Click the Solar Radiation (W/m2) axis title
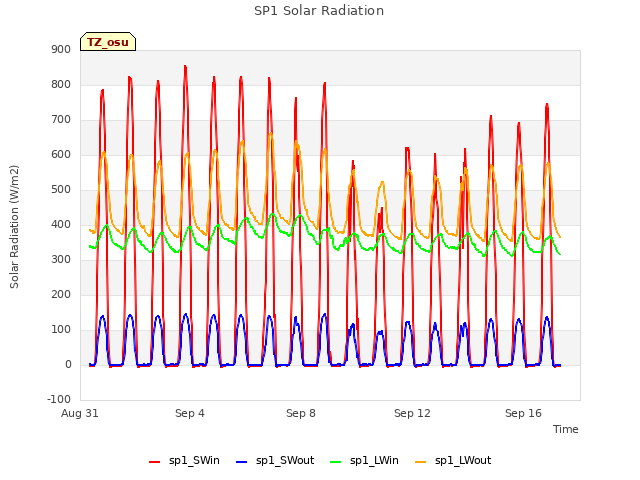 tap(14, 227)
